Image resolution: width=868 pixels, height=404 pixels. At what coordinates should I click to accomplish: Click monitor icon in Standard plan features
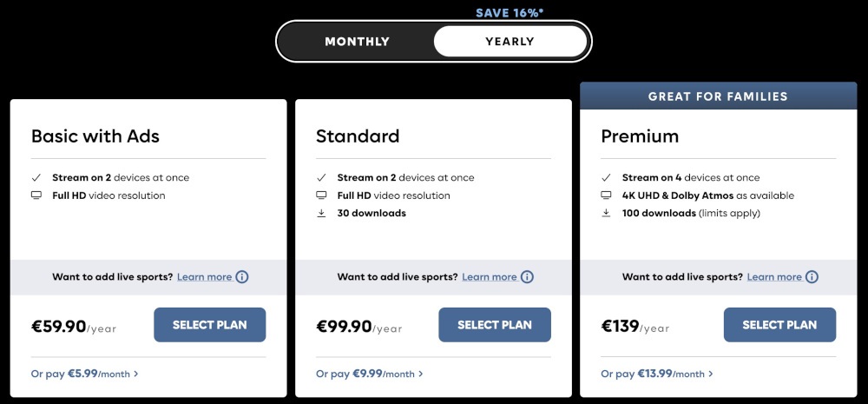[x=321, y=195]
